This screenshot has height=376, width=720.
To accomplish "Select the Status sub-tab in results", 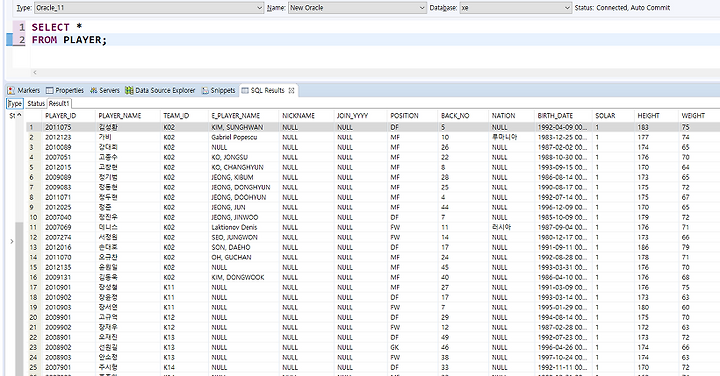I will point(36,104).
